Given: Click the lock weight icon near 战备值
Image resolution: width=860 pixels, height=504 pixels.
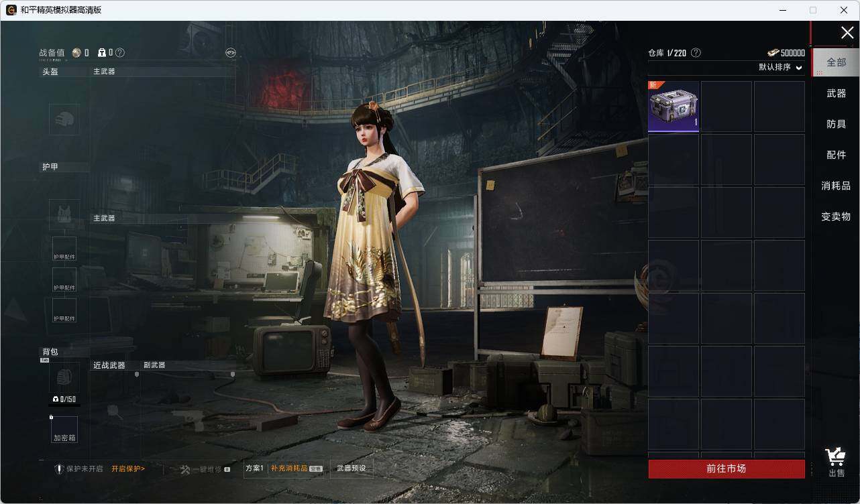Looking at the screenshot, I should (102, 52).
